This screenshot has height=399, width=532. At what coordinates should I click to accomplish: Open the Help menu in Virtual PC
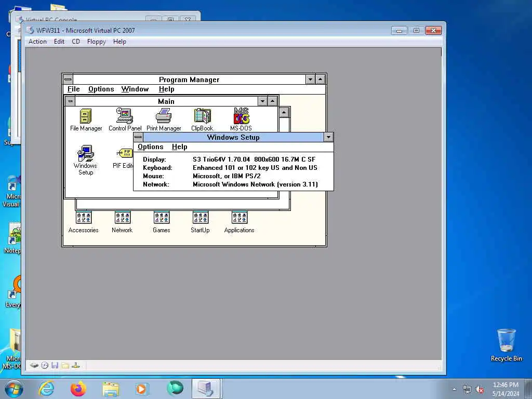(x=119, y=42)
